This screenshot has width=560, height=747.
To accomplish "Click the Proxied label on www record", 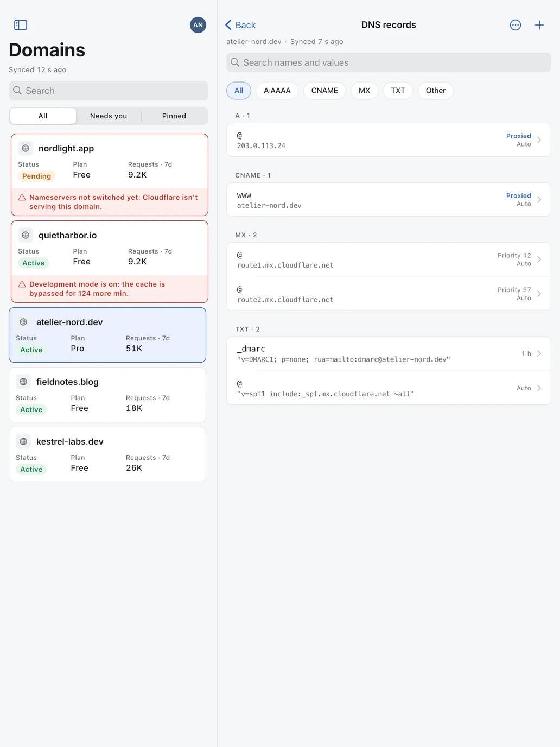I will pyautogui.click(x=519, y=195).
